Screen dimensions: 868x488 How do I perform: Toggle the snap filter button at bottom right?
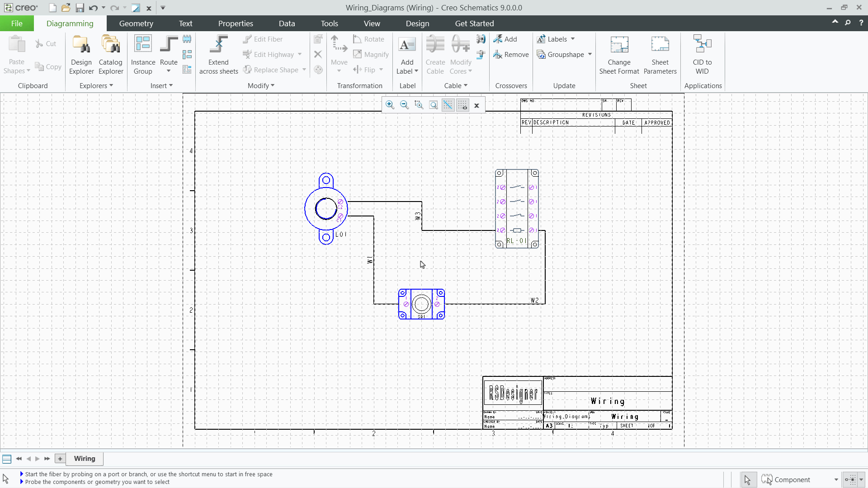click(x=850, y=479)
